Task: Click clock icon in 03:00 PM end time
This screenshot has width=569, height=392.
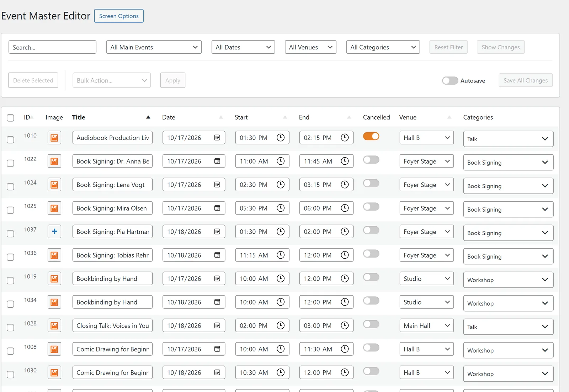Action: 345,325
